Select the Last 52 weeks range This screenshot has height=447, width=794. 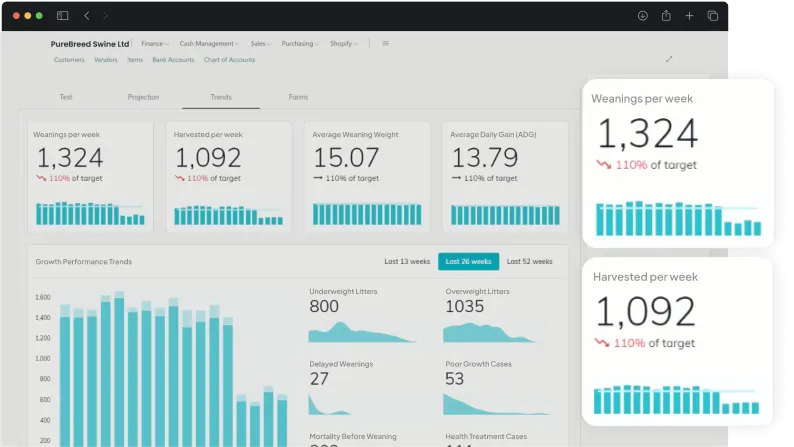(x=529, y=262)
